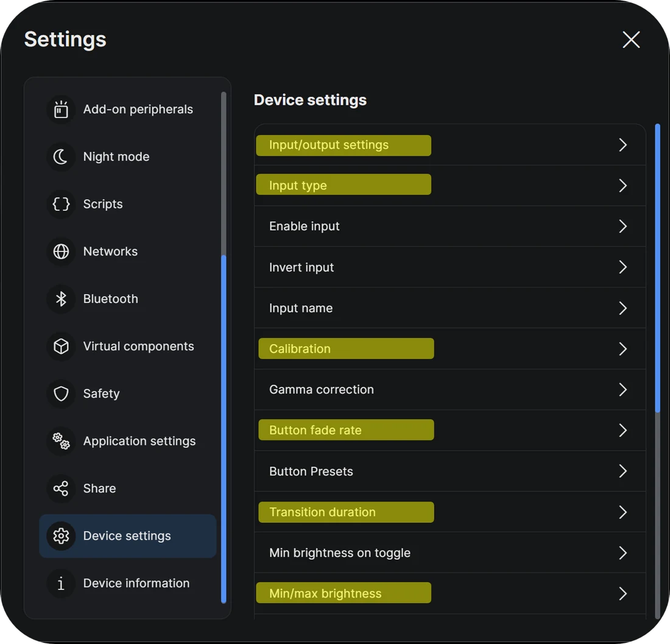Click the Virtual components cube icon

[61, 346]
